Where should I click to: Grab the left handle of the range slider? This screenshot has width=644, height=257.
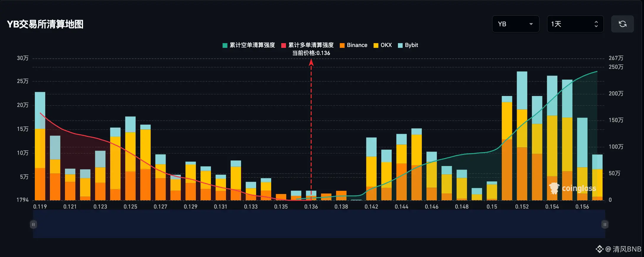tap(33, 225)
